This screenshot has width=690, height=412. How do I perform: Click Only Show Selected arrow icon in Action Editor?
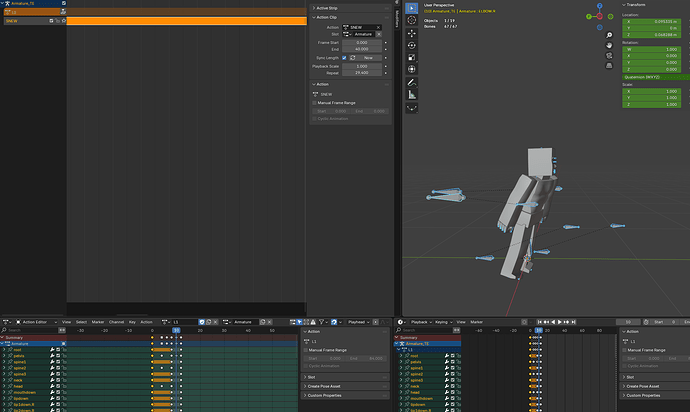pyautogui.click(x=299, y=322)
